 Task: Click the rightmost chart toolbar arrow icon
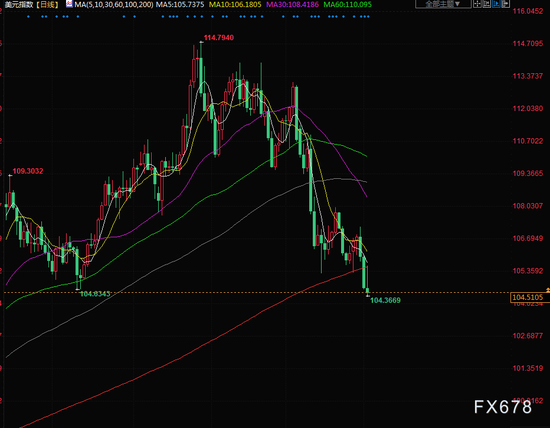coord(505,4)
